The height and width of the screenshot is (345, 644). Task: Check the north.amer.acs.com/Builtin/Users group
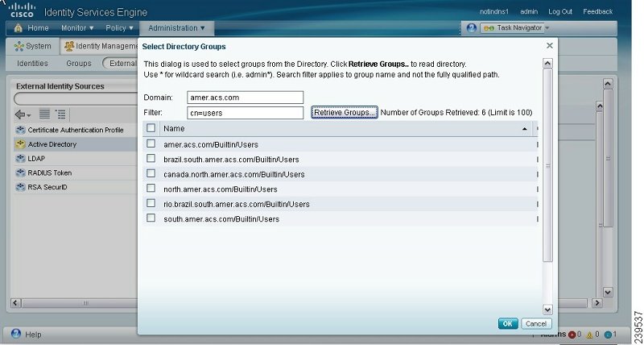pyautogui.click(x=151, y=189)
